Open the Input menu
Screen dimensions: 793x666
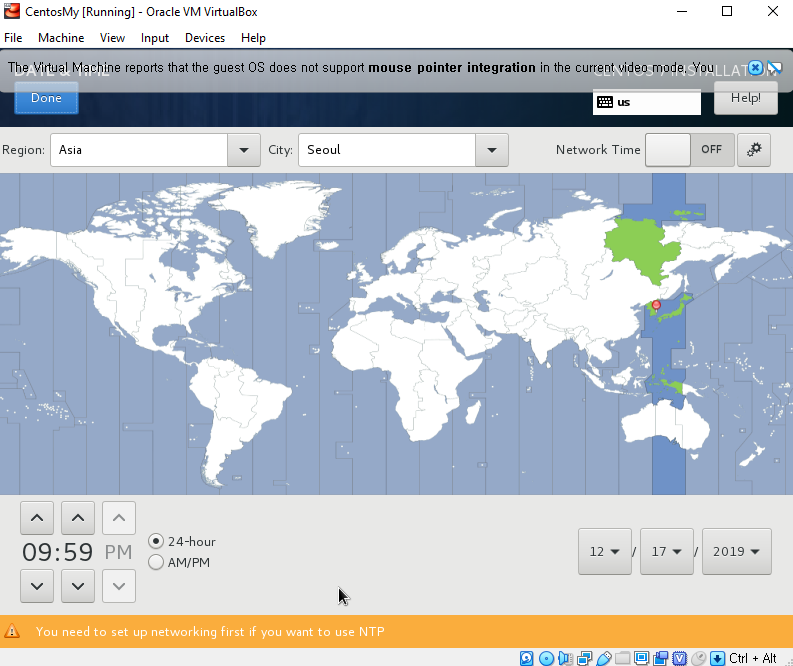[x=155, y=38]
